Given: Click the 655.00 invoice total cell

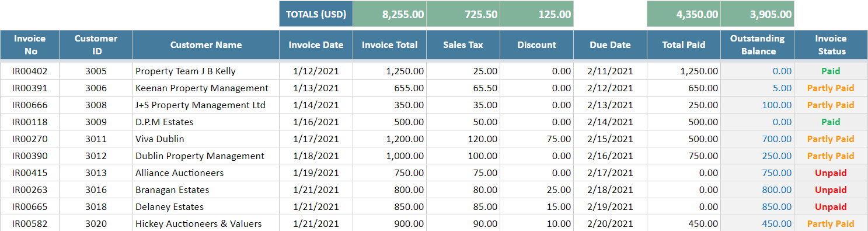Looking at the screenshot, I should (389, 88).
